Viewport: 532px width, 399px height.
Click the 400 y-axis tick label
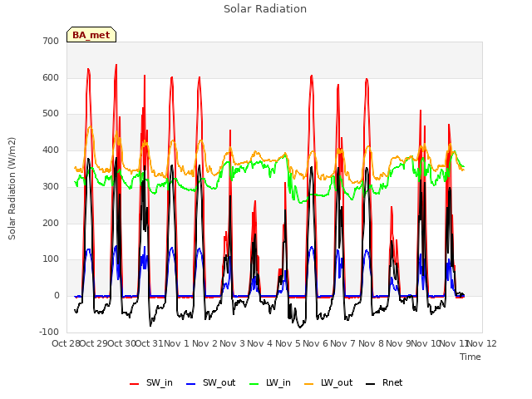click(51, 150)
